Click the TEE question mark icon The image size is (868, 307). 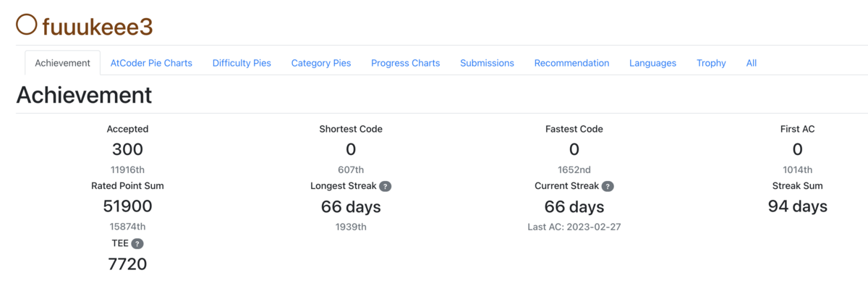point(137,244)
